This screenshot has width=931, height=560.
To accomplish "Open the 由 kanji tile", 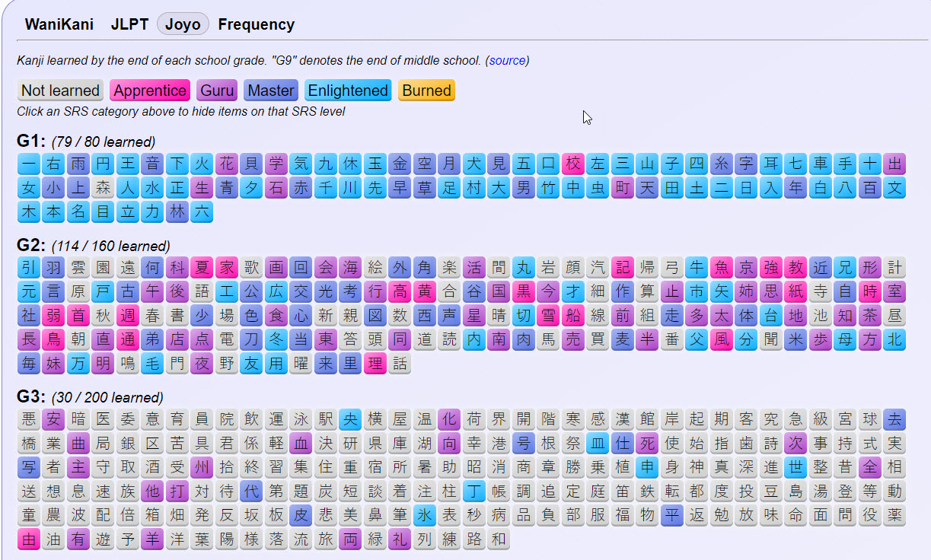I will click(x=29, y=541).
